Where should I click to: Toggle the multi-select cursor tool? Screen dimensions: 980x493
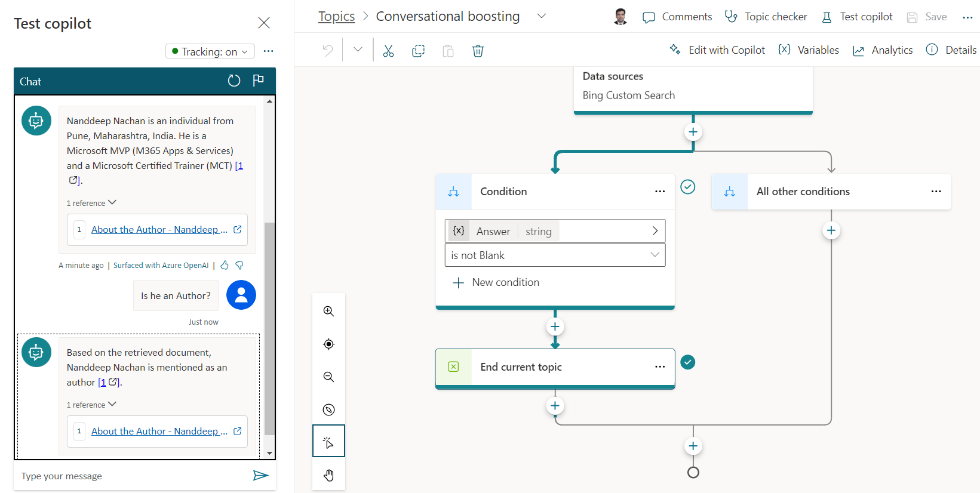(328, 442)
